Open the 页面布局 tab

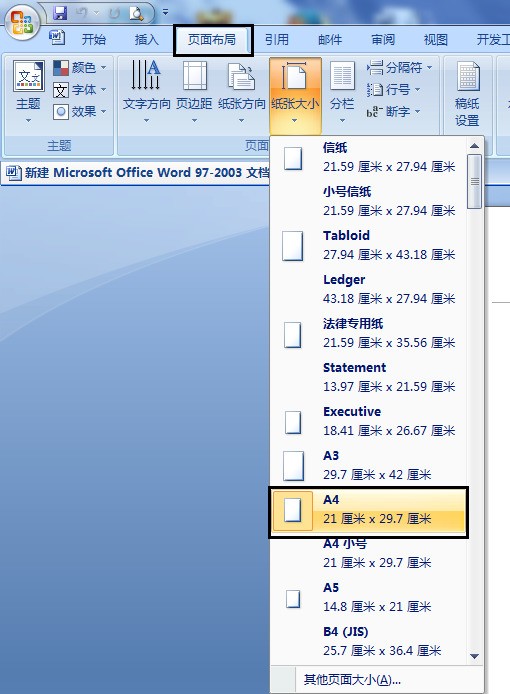point(212,40)
